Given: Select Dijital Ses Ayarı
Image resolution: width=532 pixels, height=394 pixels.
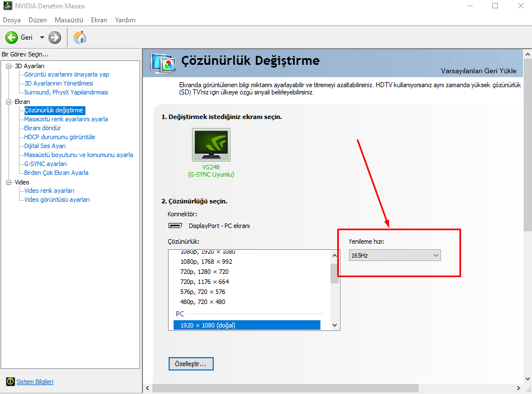Looking at the screenshot, I should click(x=45, y=146).
